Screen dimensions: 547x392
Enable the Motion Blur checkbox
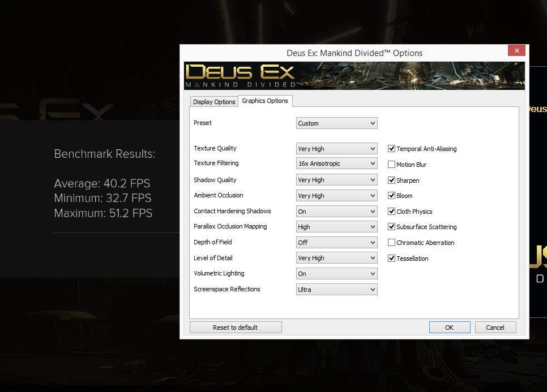pos(391,165)
